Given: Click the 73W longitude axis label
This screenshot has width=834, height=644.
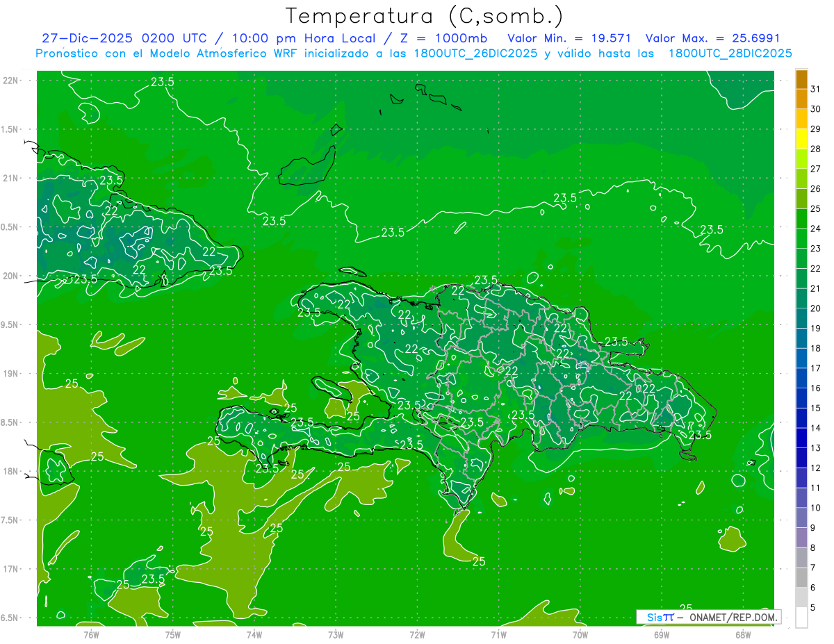Looking at the screenshot, I should tap(336, 634).
